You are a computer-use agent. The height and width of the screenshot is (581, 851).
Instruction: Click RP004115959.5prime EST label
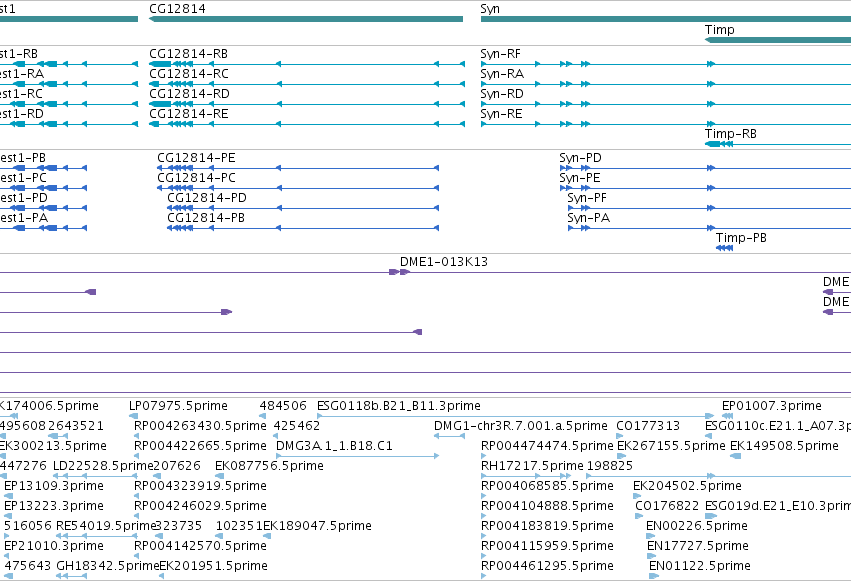pos(547,546)
